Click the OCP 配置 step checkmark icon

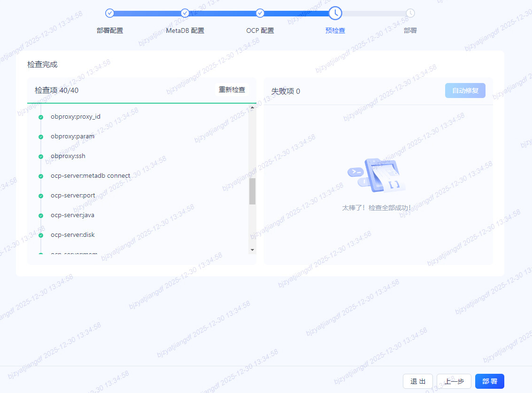tap(260, 13)
